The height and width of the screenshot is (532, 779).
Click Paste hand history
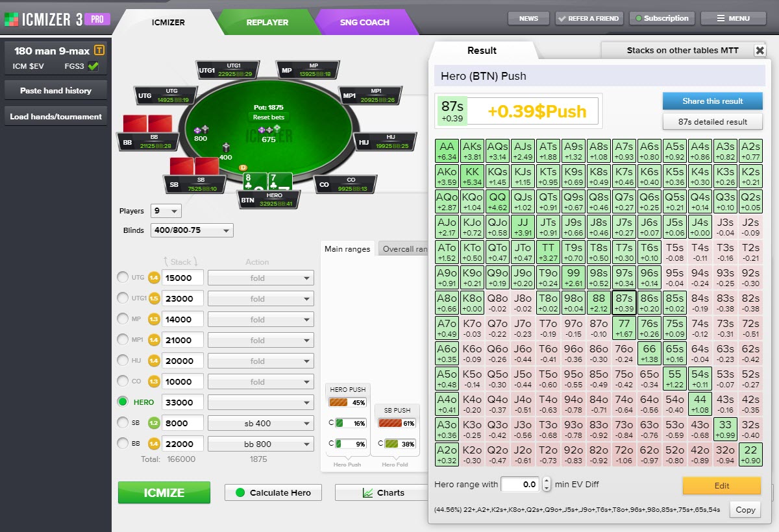click(x=56, y=91)
